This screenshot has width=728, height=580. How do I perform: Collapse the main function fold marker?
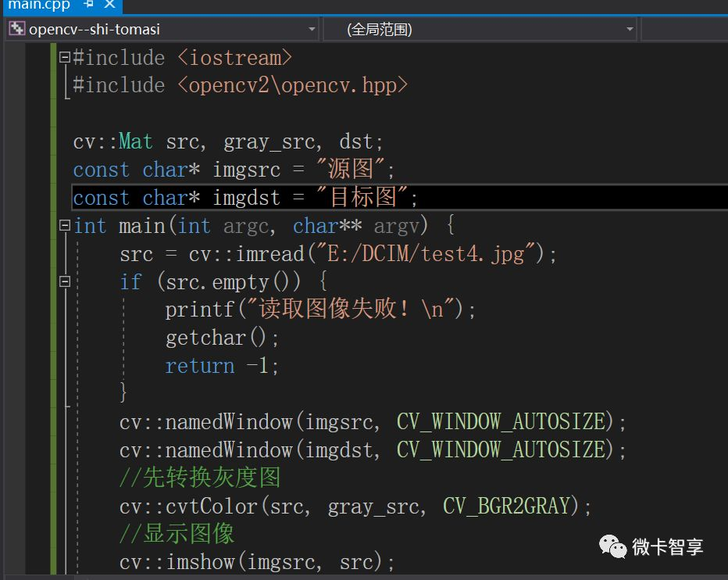tap(66, 225)
